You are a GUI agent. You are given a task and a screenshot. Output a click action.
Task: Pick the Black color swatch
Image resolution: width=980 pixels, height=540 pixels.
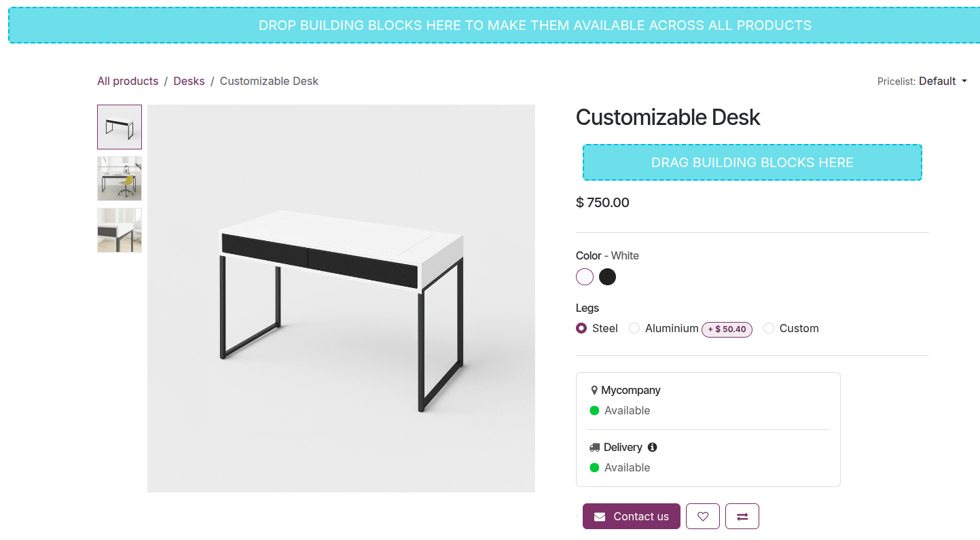pos(607,276)
